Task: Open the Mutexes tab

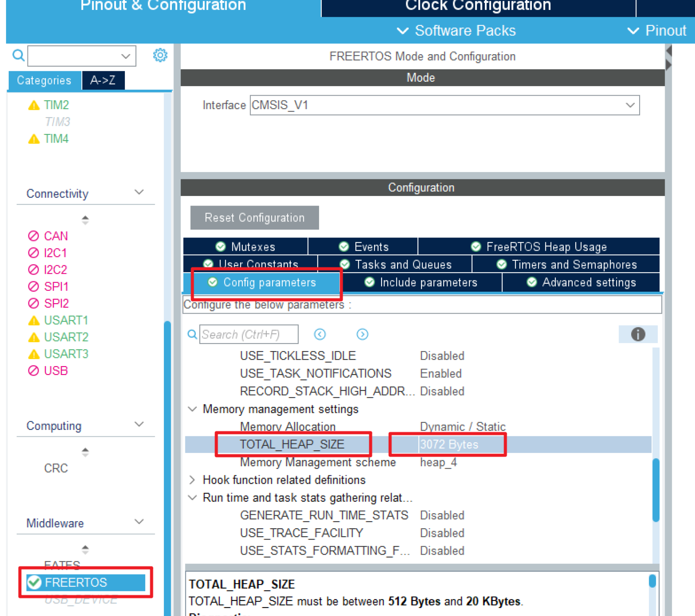Action: 245,247
